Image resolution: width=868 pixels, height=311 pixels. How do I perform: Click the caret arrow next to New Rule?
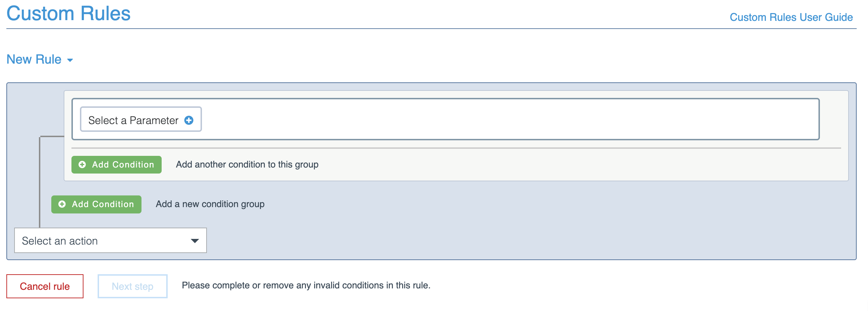[70, 60]
